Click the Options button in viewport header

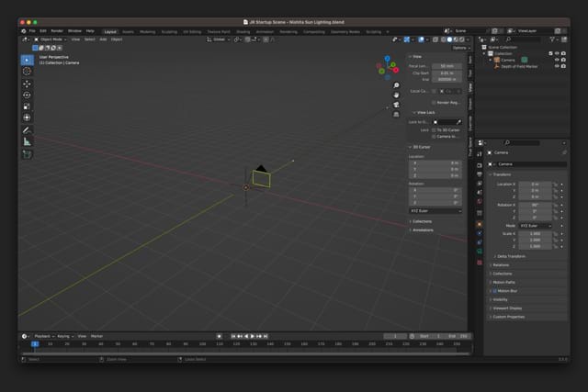[x=460, y=47]
